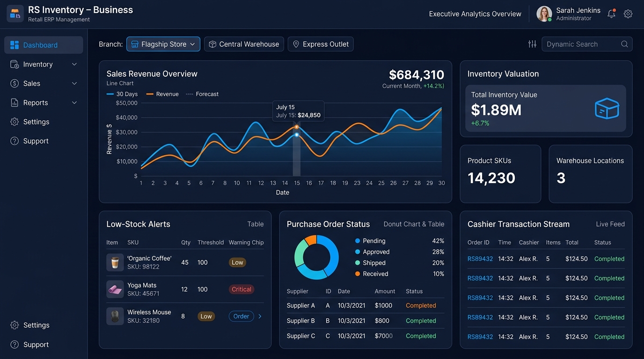Open the last RS89432 order link
644x359 pixels.
(480, 337)
